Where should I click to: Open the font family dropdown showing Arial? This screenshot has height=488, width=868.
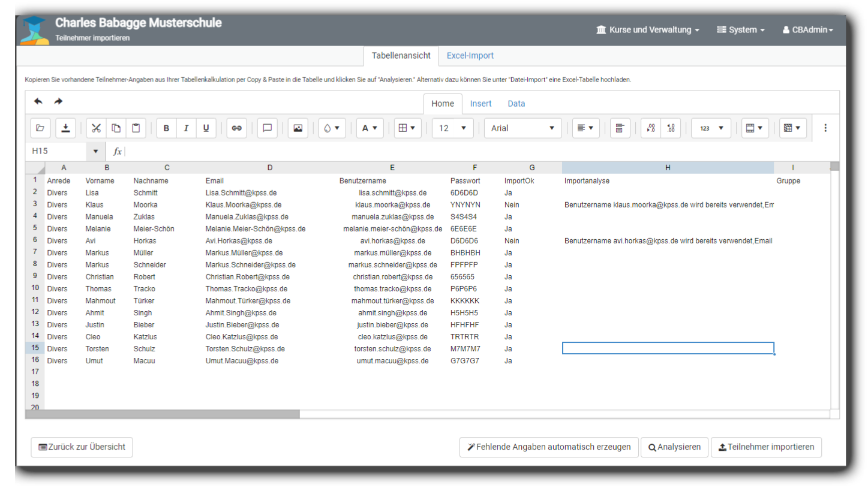point(522,128)
